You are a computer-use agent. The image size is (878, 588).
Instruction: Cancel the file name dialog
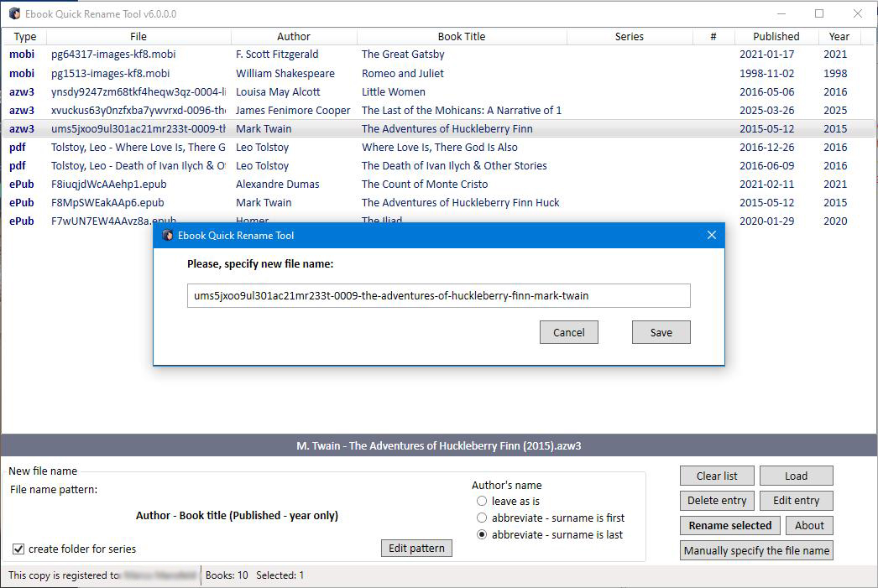tap(568, 332)
